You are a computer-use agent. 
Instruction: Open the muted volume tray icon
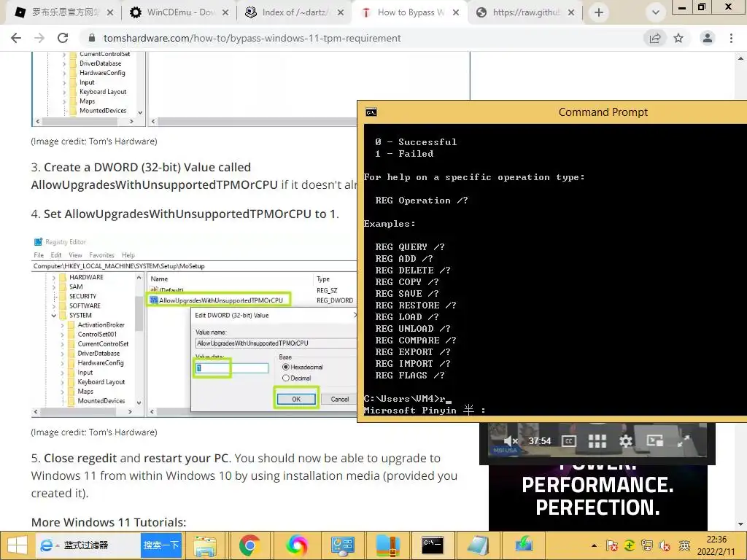[665, 545]
